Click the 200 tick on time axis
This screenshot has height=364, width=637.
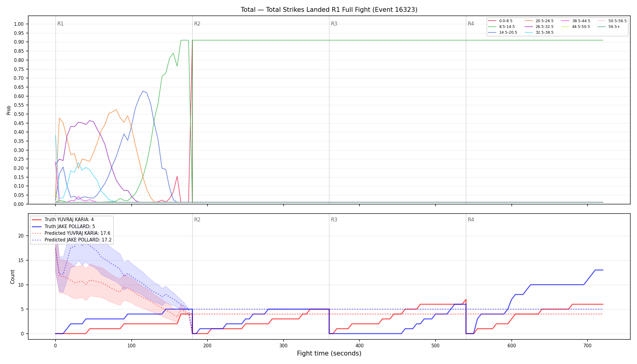pos(207,345)
